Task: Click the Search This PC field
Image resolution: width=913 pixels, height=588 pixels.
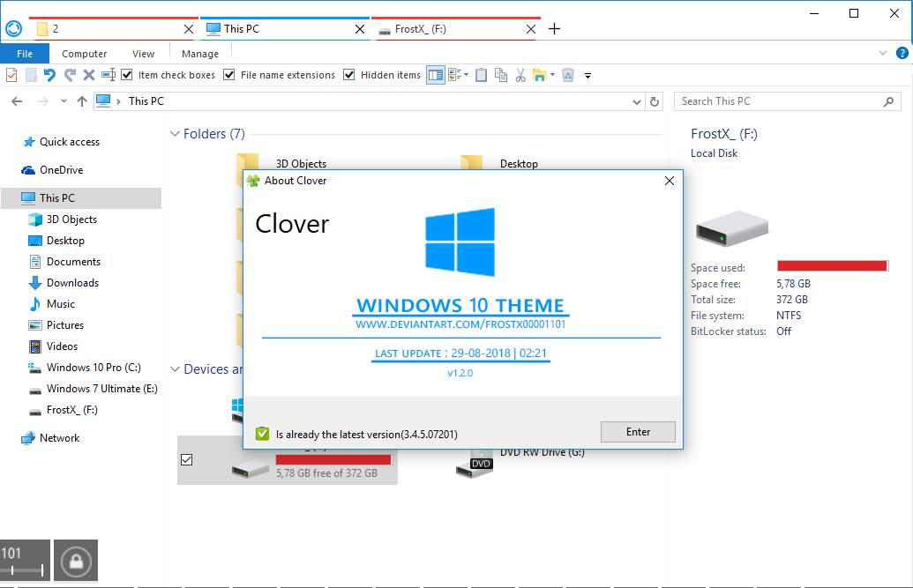Action: (787, 101)
